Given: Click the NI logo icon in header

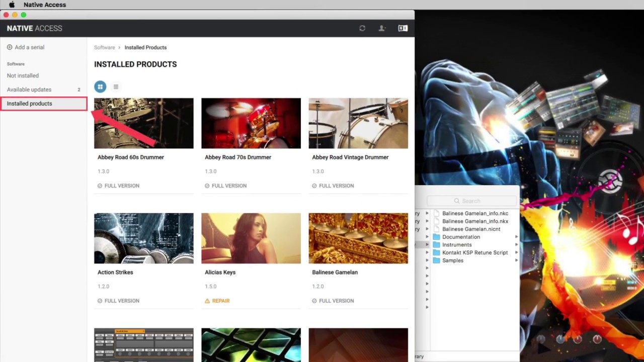Looking at the screenshot, I should tap(403, 28).
